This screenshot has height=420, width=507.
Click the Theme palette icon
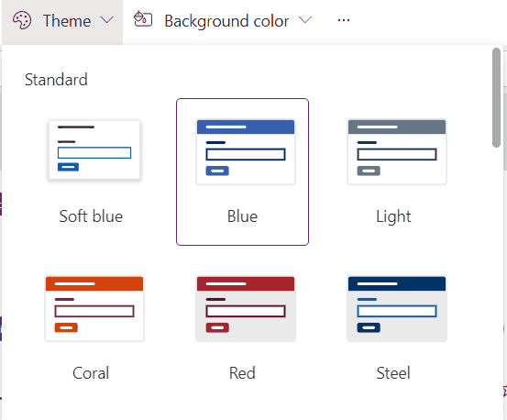click(22, 21)
